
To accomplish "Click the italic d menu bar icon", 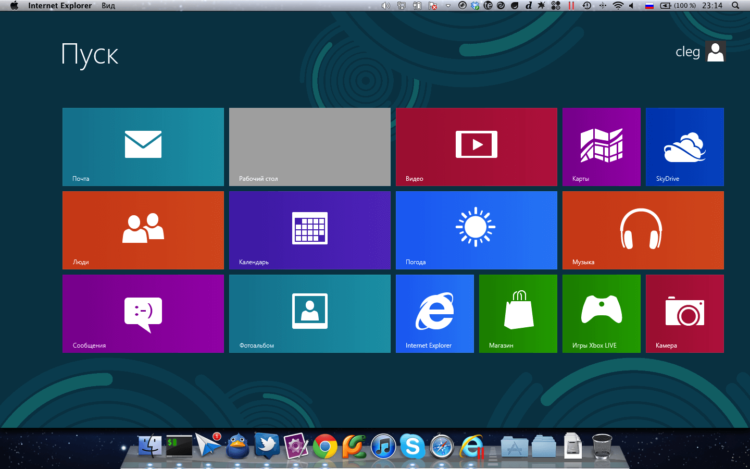I will [529, 6].
